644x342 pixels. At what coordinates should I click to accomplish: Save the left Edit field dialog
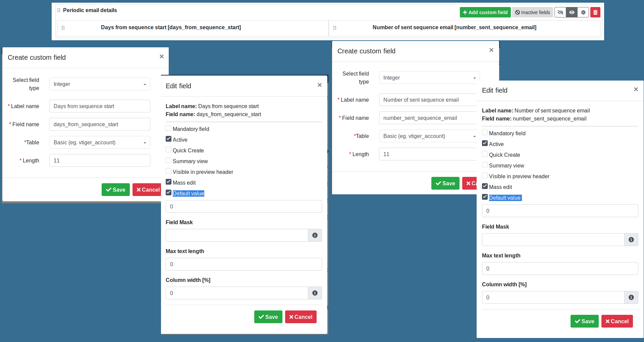[x=268, y=317]
